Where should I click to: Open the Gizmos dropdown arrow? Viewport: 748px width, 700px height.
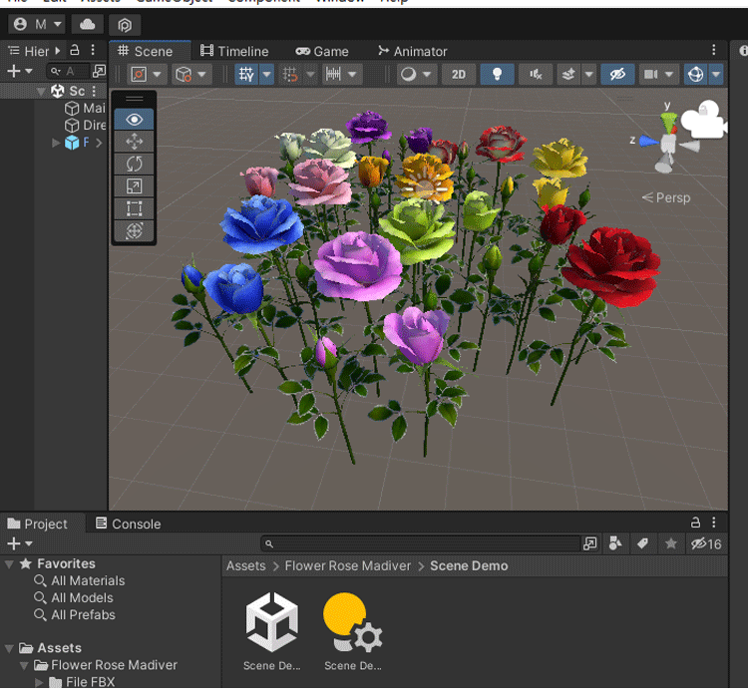(716, 75)
